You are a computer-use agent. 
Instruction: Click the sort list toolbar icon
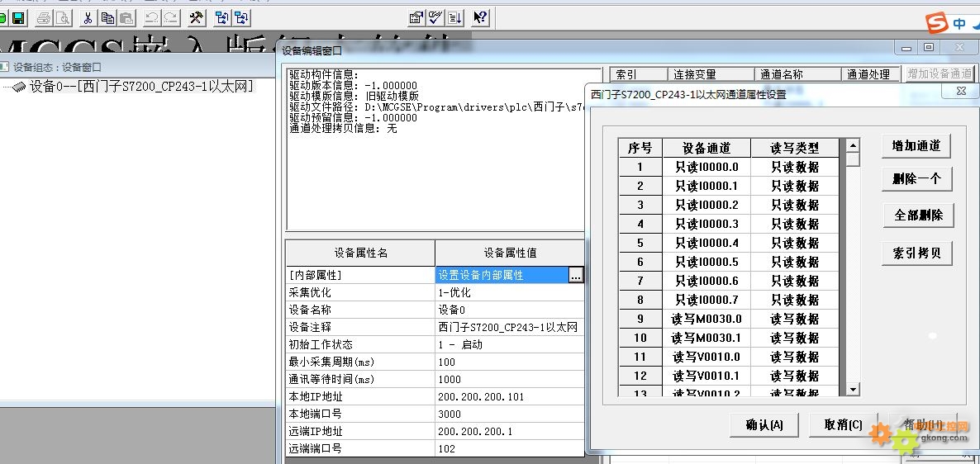point(455,17)
